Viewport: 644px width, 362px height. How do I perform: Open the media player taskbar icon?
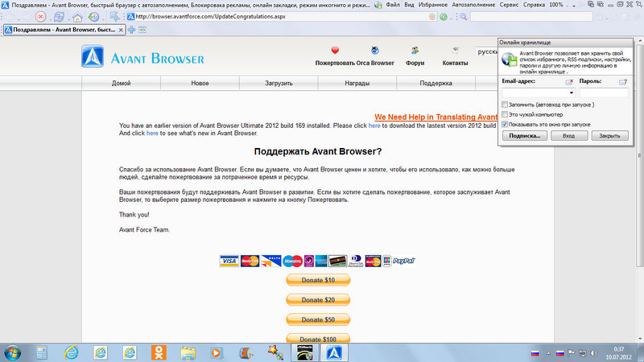point(217,352)
